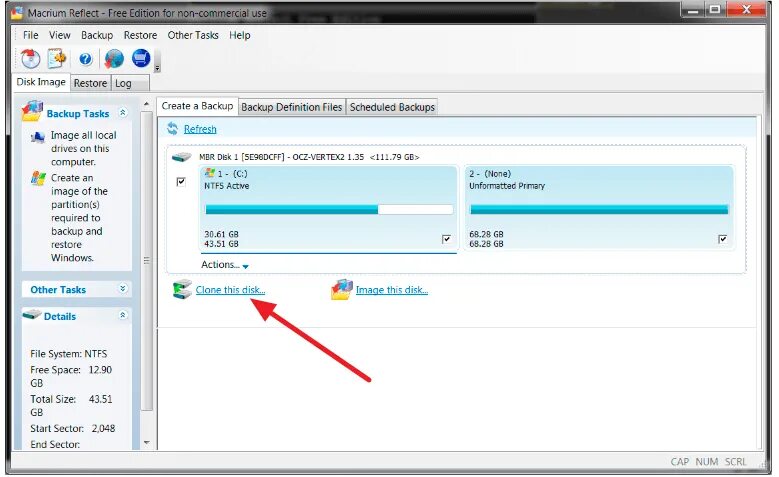779x477 pixels.
Task: Click the sidebar scroll up arrow
Action: click(x=146, y=104)
